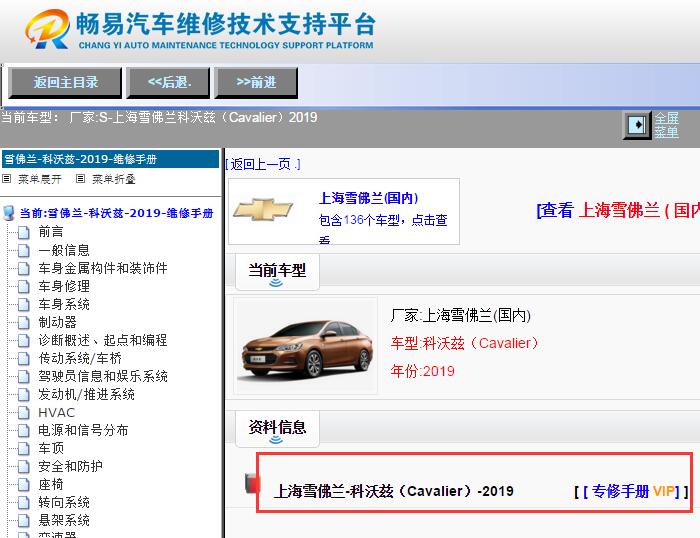Image resolution: width=700 pixels, height=538 pixels.
Task: Select the 当前车型 tab
Action: (x=277, y=271)
